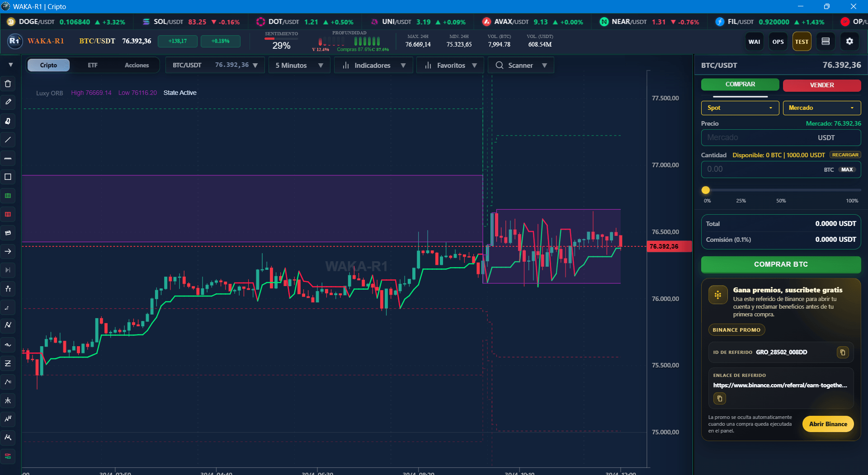The image size is (868, 475).
Task: Open the Scanner dropdown
Action: point(521,65)
